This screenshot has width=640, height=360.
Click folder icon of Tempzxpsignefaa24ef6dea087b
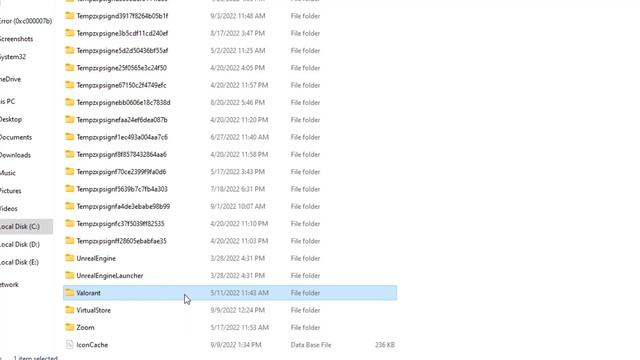(x=70, y=120)
